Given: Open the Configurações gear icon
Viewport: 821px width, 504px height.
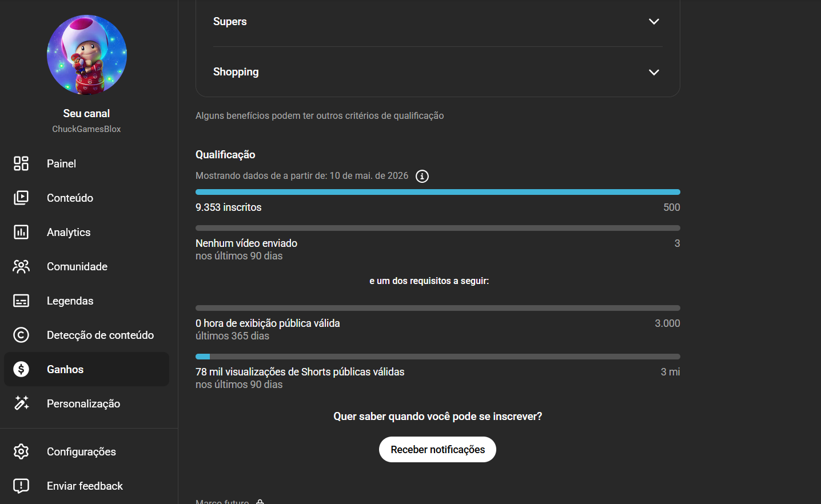Looking at the screenshot, I should pyautogui.click(x=21, y=451).
